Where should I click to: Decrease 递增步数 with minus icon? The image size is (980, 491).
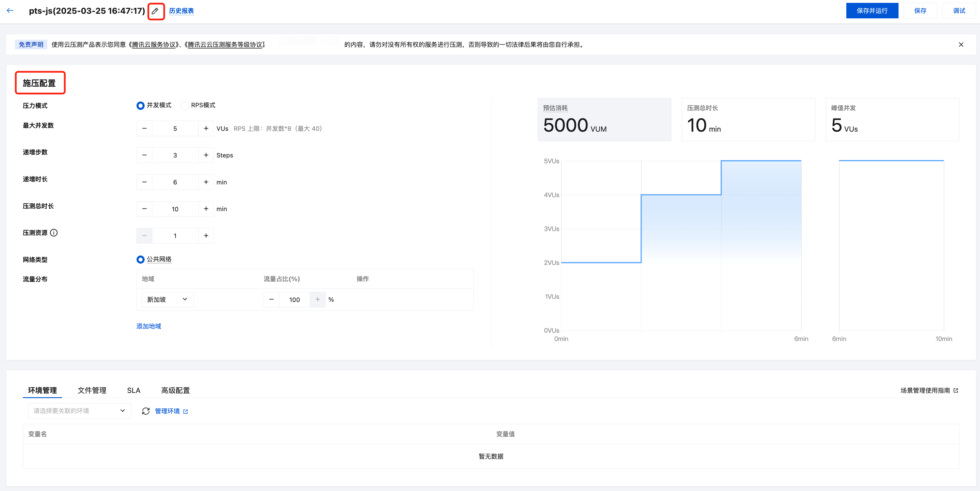click(x=144, y=155)
